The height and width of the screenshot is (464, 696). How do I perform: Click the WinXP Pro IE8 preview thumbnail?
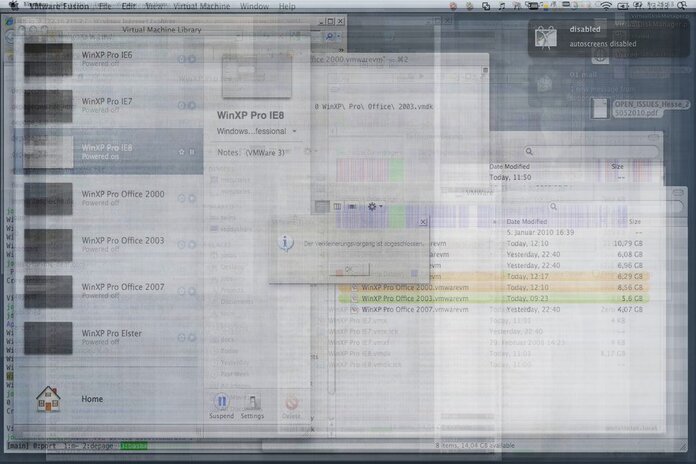pos(257,76)
